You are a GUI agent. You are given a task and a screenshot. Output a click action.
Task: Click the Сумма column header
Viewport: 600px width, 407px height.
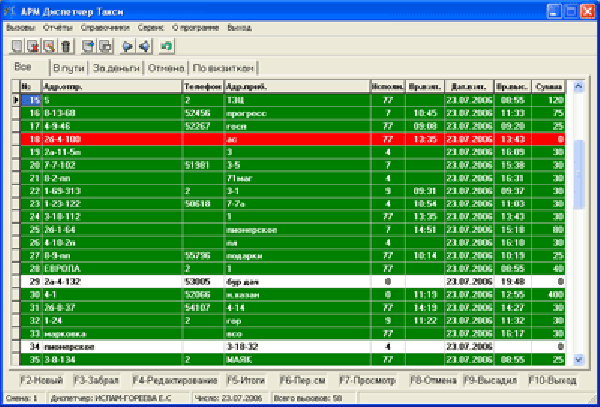pos(549,87)
